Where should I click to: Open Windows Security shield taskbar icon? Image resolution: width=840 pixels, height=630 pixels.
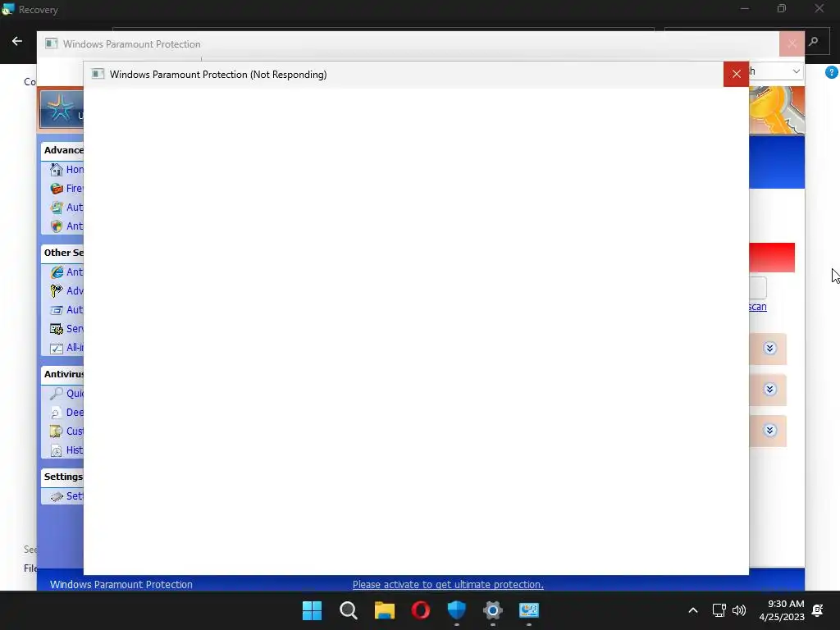point(456,610)
